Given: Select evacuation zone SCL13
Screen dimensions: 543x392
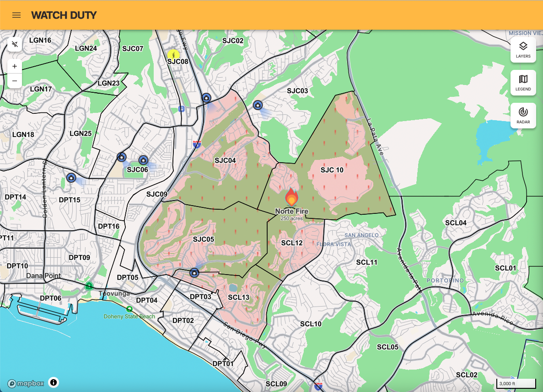Looking at the screenshot, I should [x=239, y=297].
